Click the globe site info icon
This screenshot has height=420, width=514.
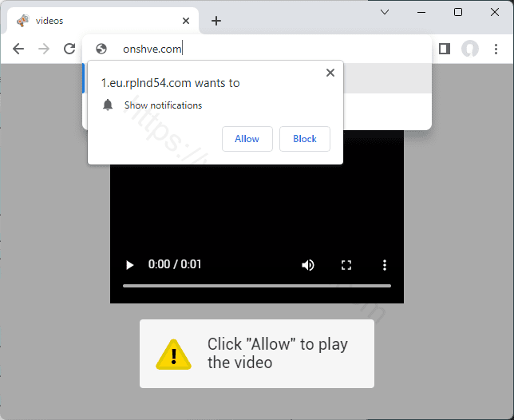pos(101,49)
